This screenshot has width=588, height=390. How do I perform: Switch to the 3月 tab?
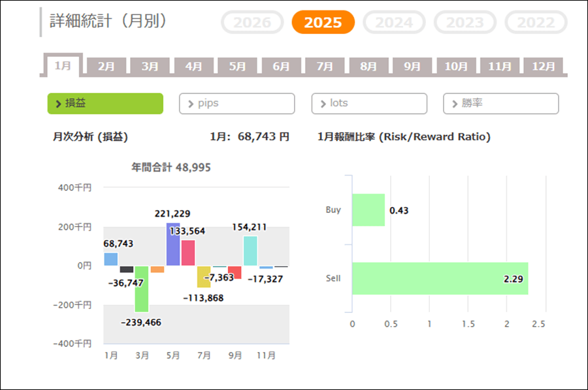[x=150, y=67]
